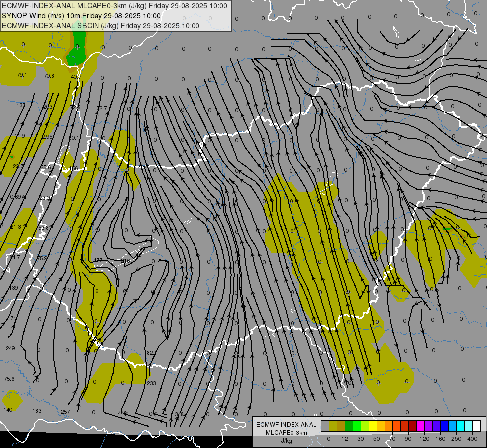Click the map value '0.697'
The height and width of the screenshot is (448, 487).
pyautogui.click(x=17, y=197)
